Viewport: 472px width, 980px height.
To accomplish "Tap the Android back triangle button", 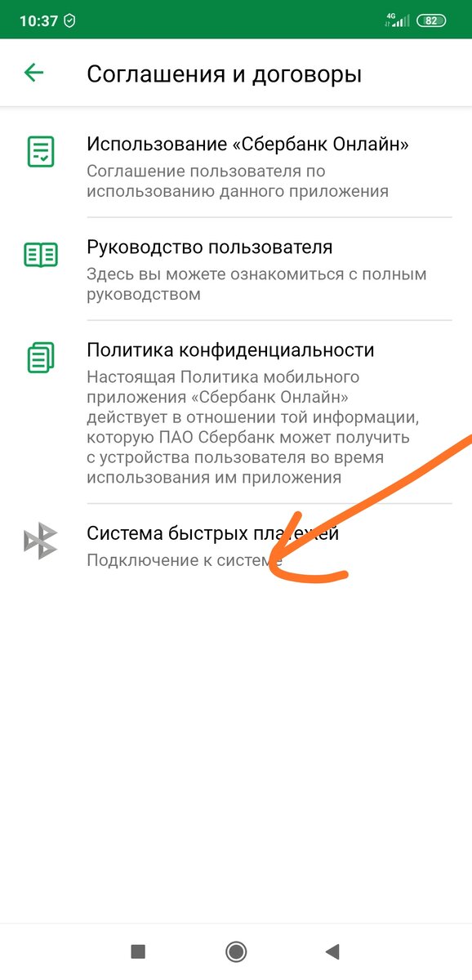I will pyautogui.click(x=332, y=951).
